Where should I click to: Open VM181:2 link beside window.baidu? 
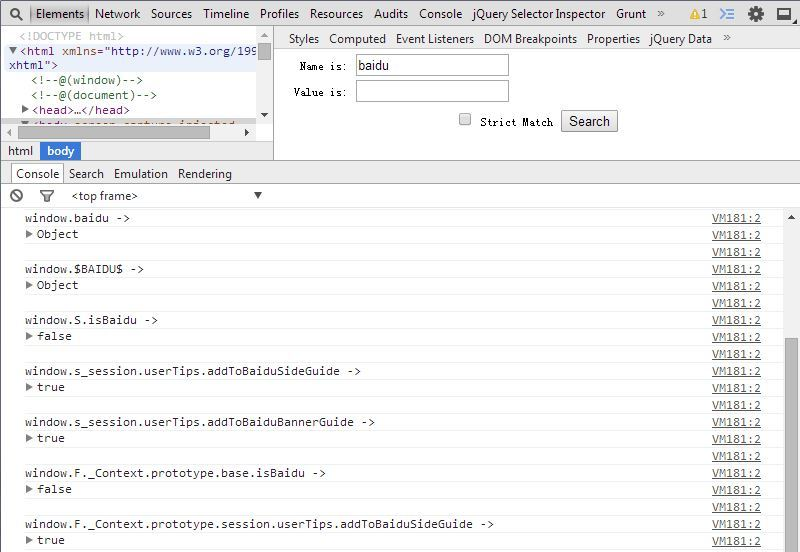pyautogui.click(x=736, y=218)
